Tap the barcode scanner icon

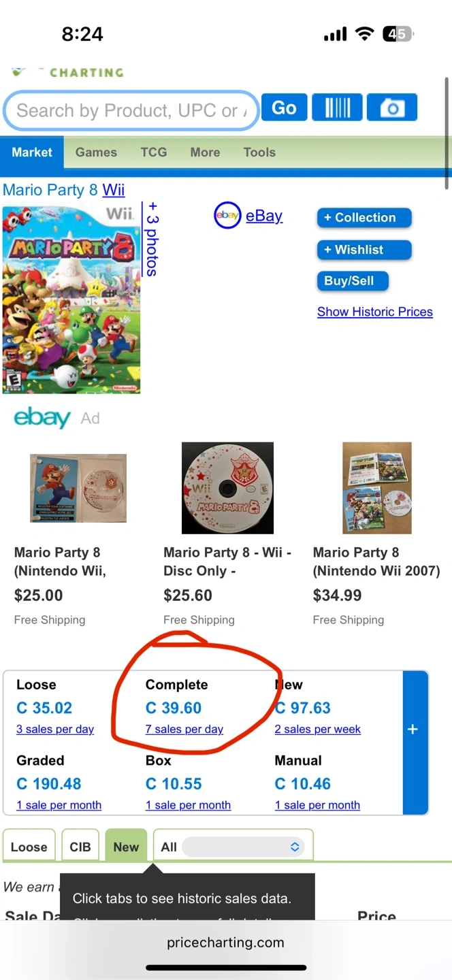point(337,108)
